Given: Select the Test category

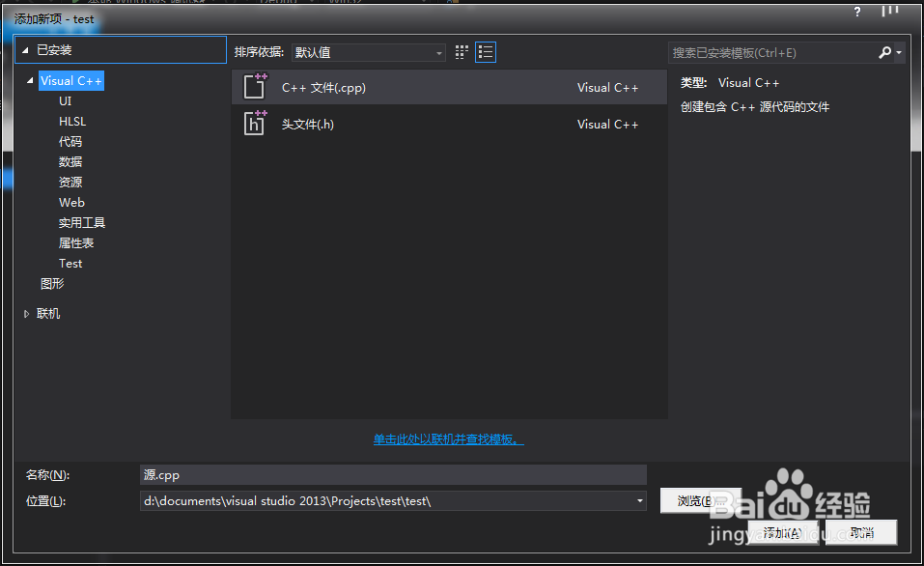Looking at the screenshot, I should pyautogui.click(x=70, y=263).
